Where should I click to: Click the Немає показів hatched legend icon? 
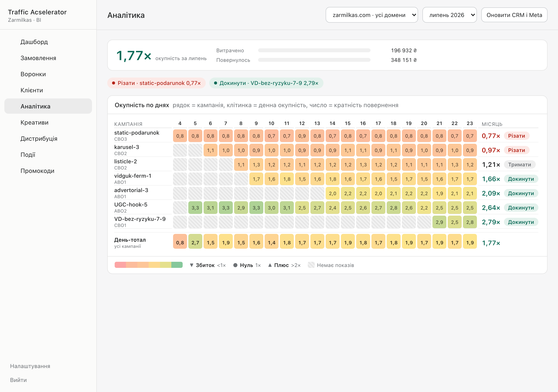[311, 265]
